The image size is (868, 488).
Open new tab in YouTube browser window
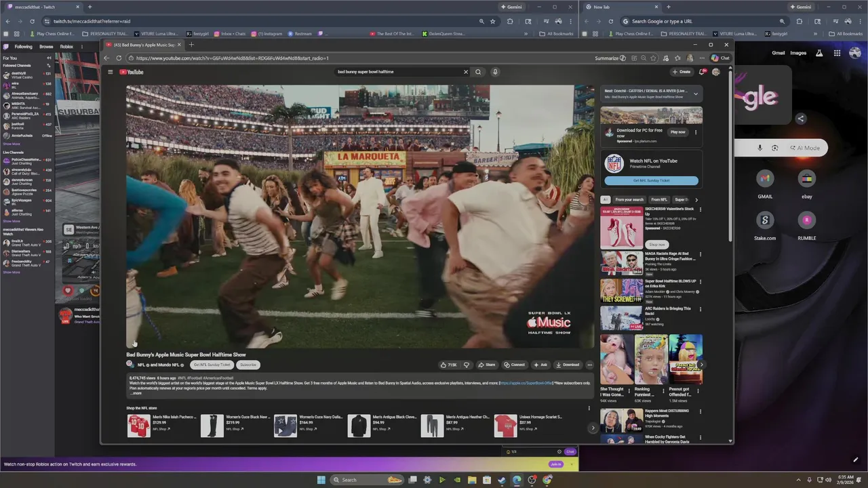[191, 45]
